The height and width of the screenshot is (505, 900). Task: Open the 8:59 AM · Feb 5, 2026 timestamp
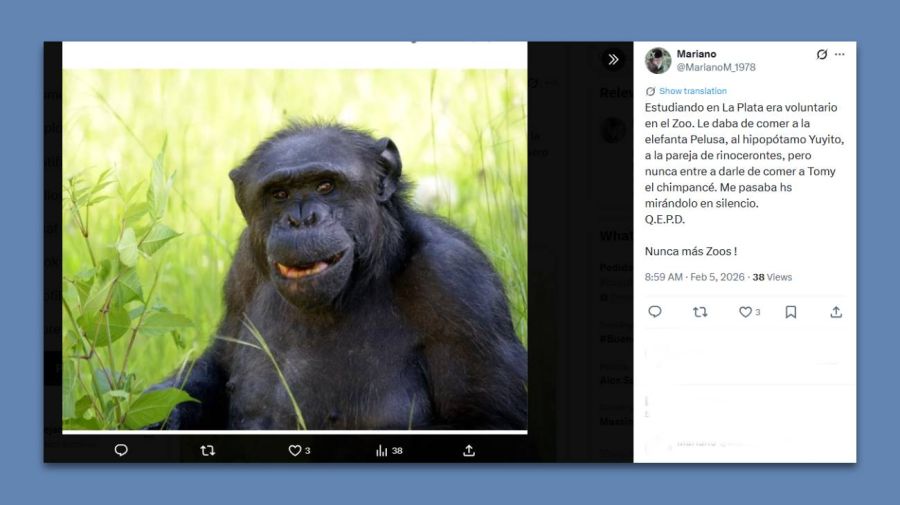[694, 277]
